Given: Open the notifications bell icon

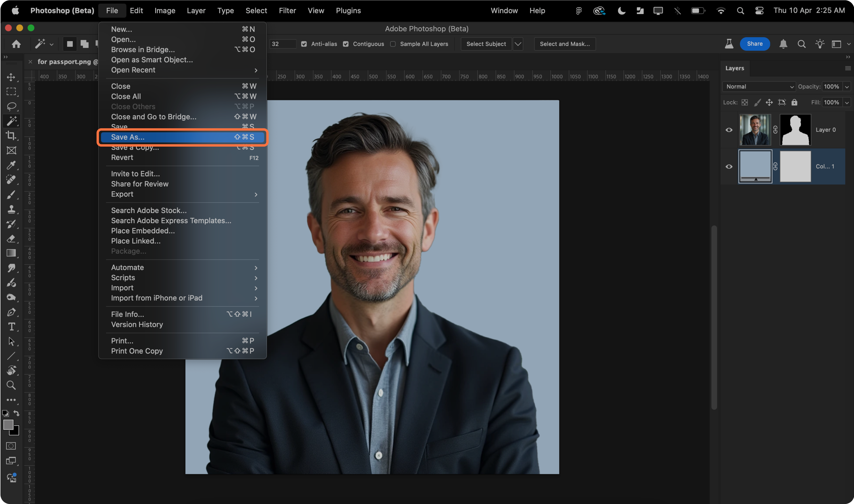Looking at the screenshot, I should point(783,44).
